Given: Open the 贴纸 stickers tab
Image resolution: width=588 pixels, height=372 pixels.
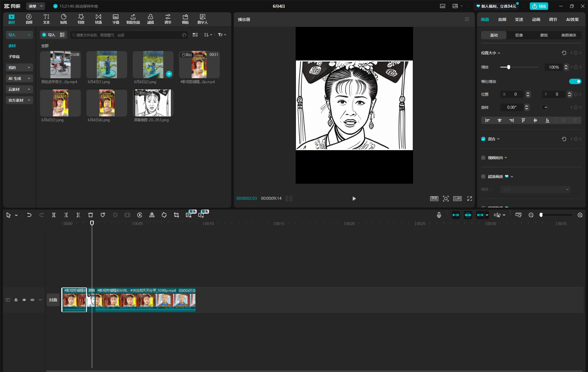Looking at the screenshot, I should pos(63,19).
